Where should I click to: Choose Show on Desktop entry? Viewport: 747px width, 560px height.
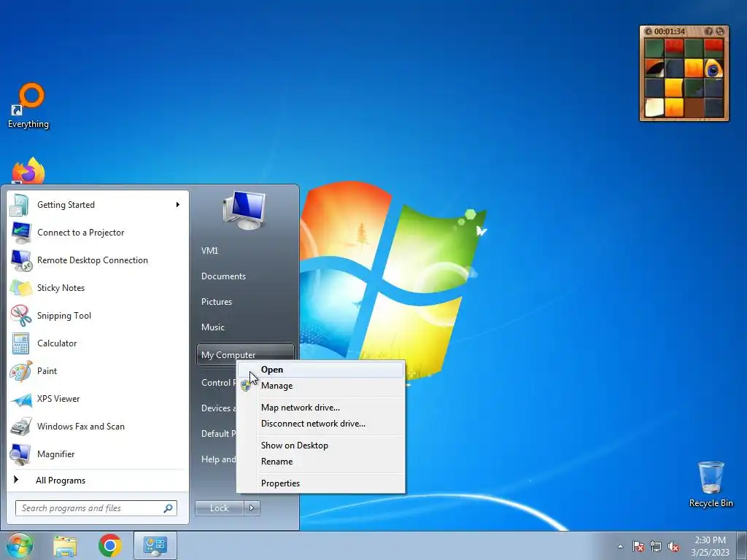coord(321,446)
